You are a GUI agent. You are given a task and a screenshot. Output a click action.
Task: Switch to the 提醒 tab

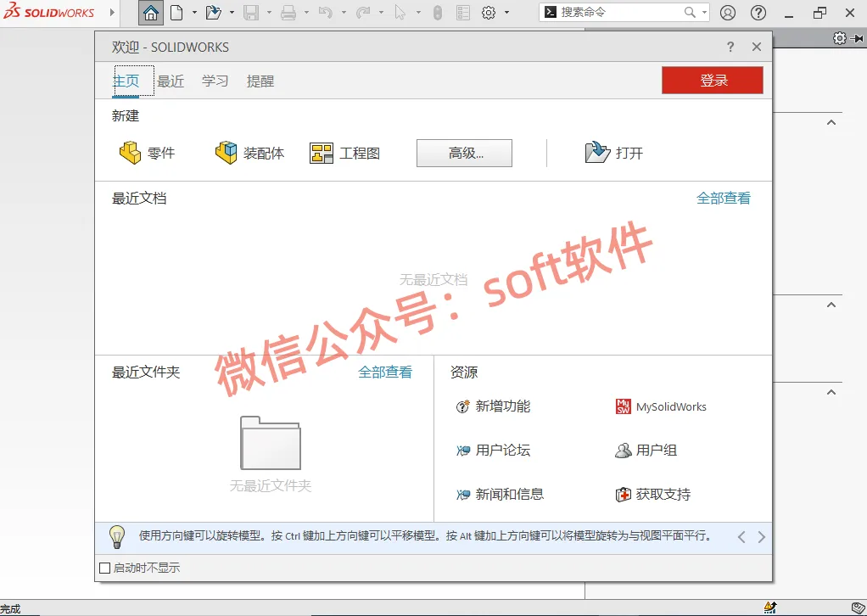point(260,81)
